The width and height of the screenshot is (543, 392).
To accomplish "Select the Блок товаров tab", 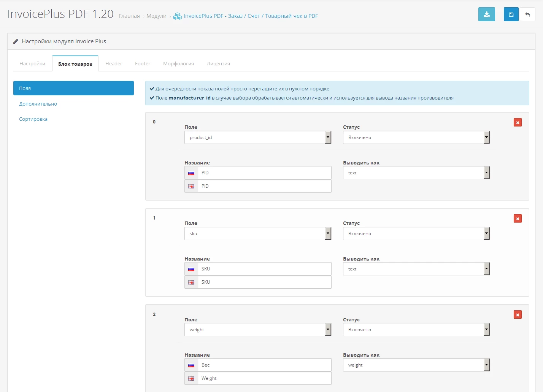I will click(x=75, y=64).
